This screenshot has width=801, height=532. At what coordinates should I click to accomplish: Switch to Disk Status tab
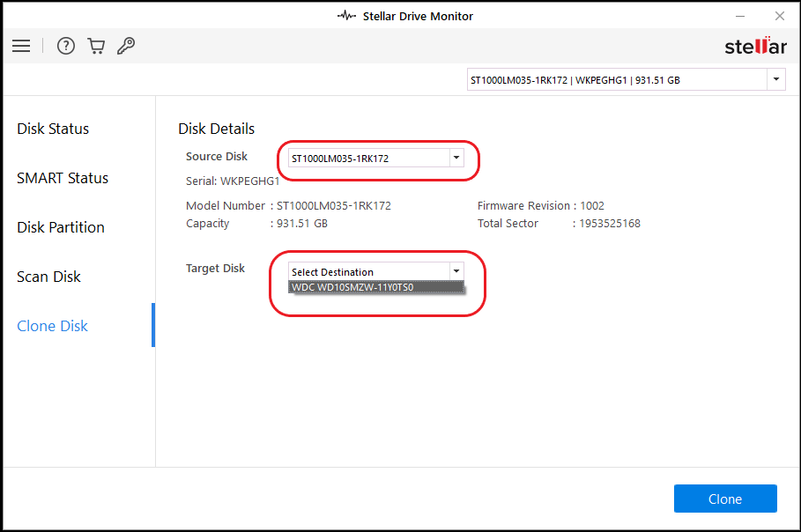coord(53,129)
